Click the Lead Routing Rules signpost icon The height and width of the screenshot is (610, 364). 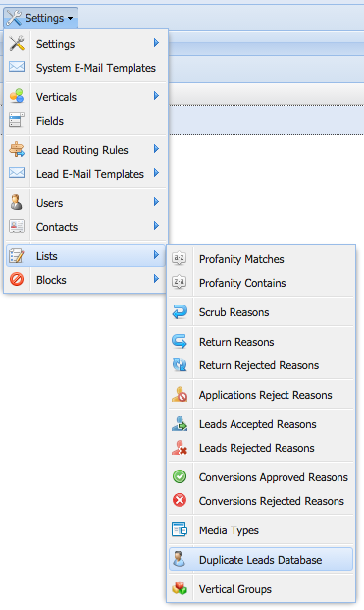pyautogui.click(x=17, y=149)
